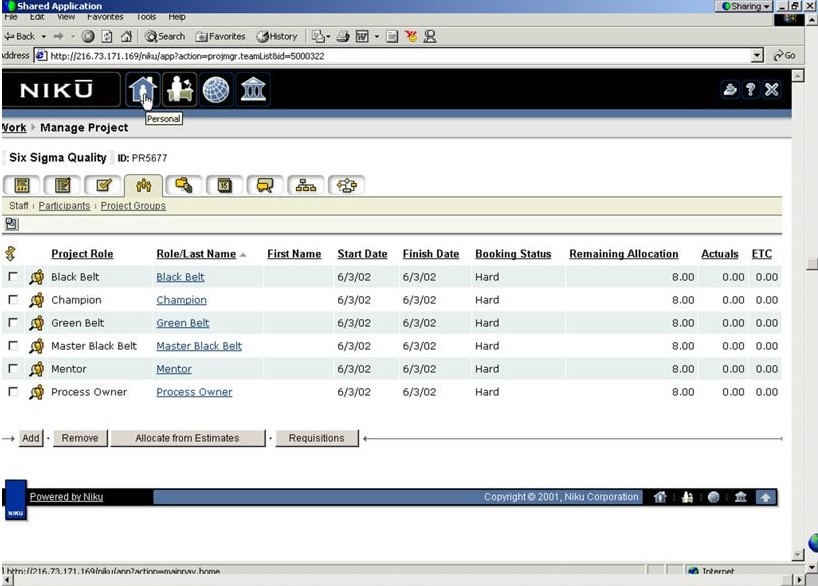818x586 pixels.
Task: Check the Champion row checkbox
Action: click(x=13, y=300)
